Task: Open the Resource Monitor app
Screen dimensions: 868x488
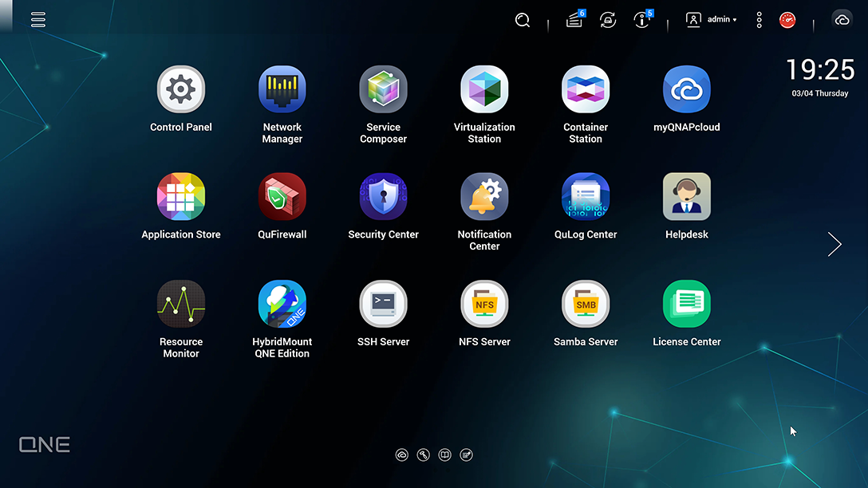Action: tap(181, 304)
